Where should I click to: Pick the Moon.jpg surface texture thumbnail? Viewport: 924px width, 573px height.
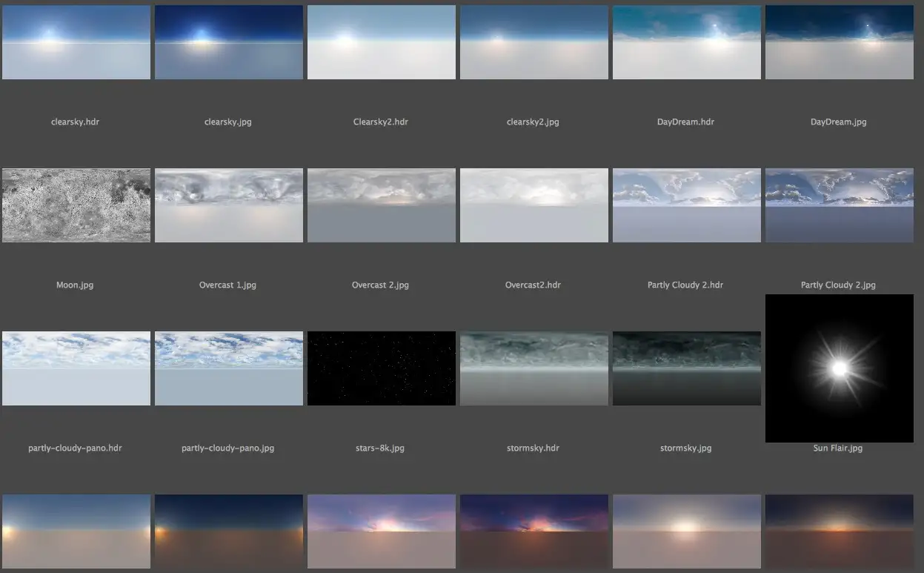click(76, 205)
